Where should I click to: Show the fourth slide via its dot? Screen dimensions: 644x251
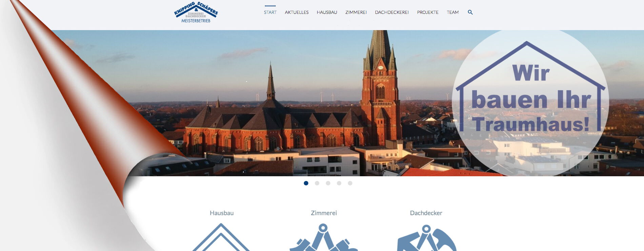point(339,183)
